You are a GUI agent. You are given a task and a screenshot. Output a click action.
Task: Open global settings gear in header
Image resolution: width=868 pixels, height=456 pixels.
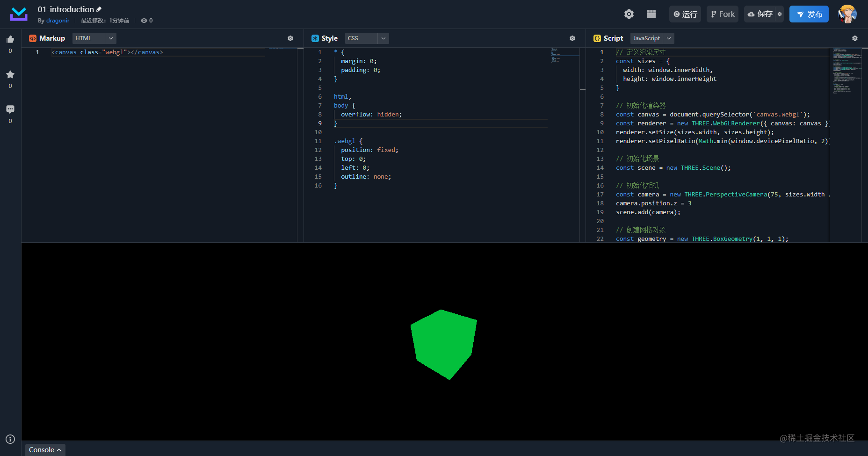[x=629, y=14]
